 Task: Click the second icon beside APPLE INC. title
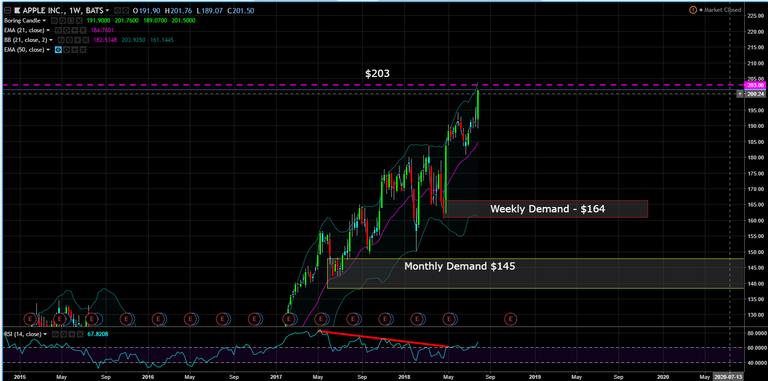pyautogui.click(x=125, y=11)
